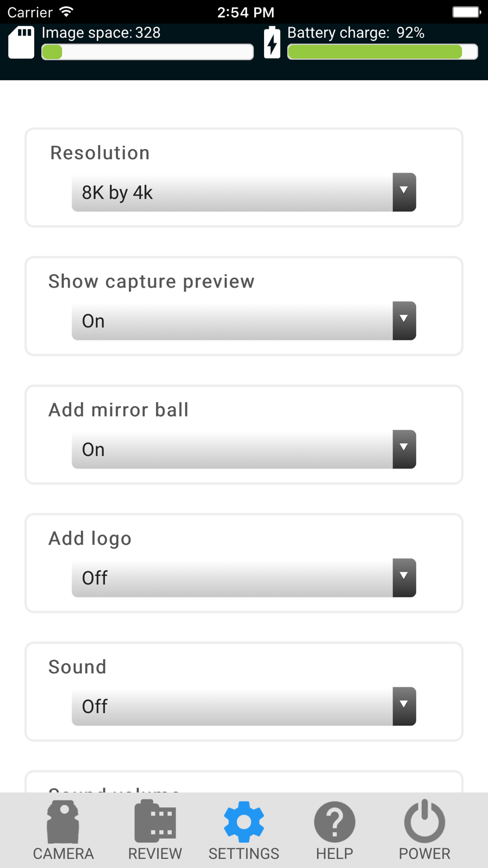Open the Help question mark icon

(x=334, y=822)
